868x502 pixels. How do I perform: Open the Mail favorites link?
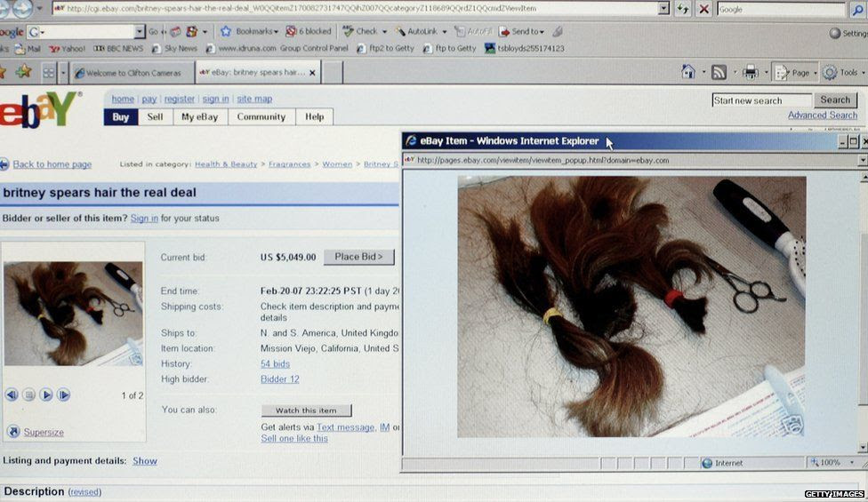[x=28, y=49]
